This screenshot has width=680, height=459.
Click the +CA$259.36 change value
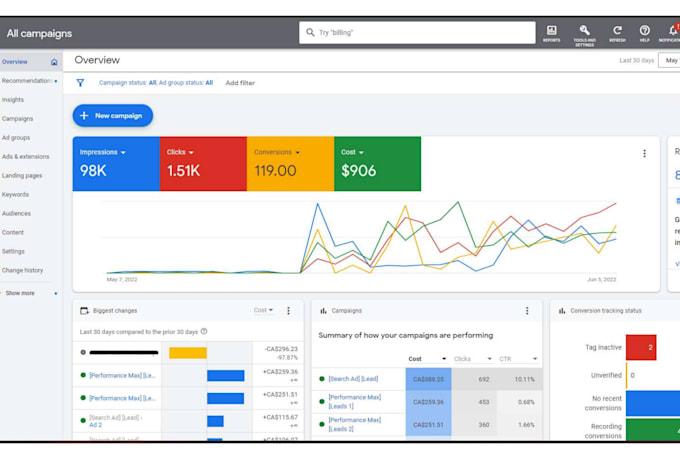280,372
